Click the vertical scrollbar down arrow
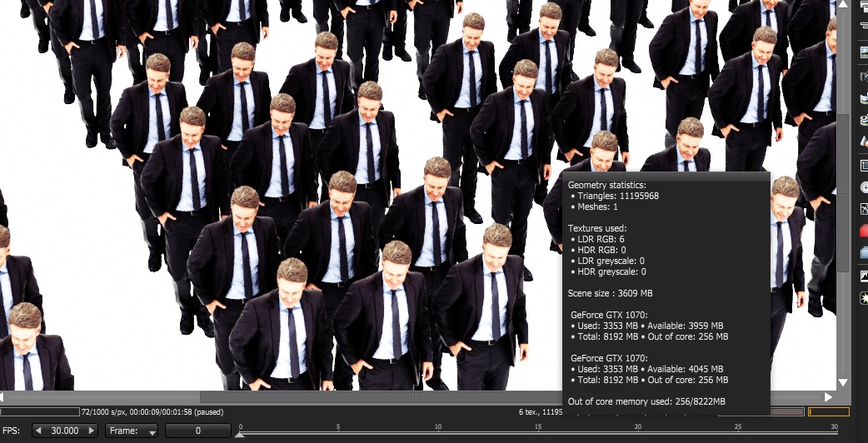 pyautogui.click(x=843, y=382)
